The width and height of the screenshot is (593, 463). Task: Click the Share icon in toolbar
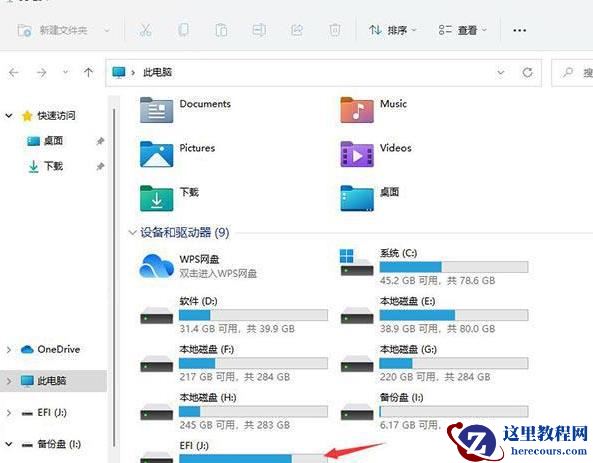click(x=297, y=30)
